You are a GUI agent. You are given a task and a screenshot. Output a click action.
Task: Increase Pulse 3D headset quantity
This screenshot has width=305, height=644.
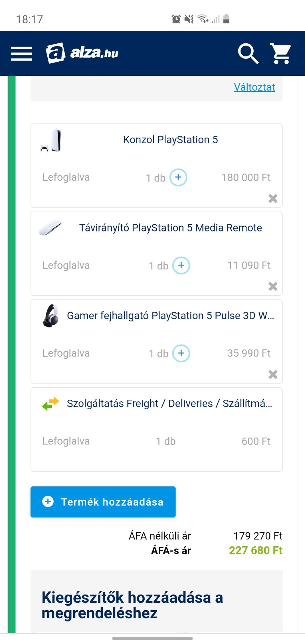[x=181, y=353]
